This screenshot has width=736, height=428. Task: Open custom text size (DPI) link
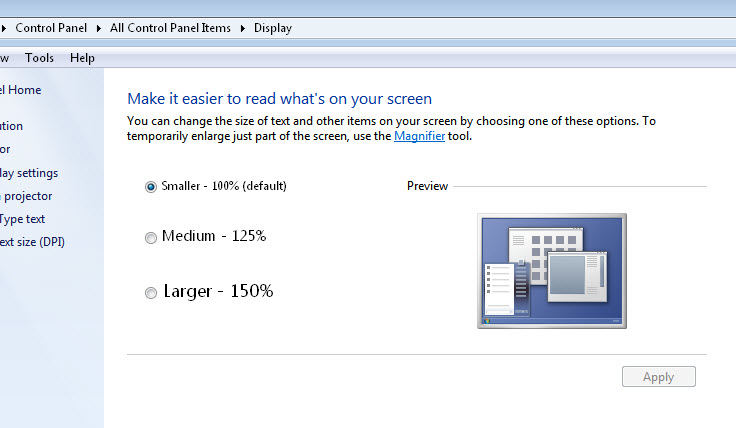point(32,242)
